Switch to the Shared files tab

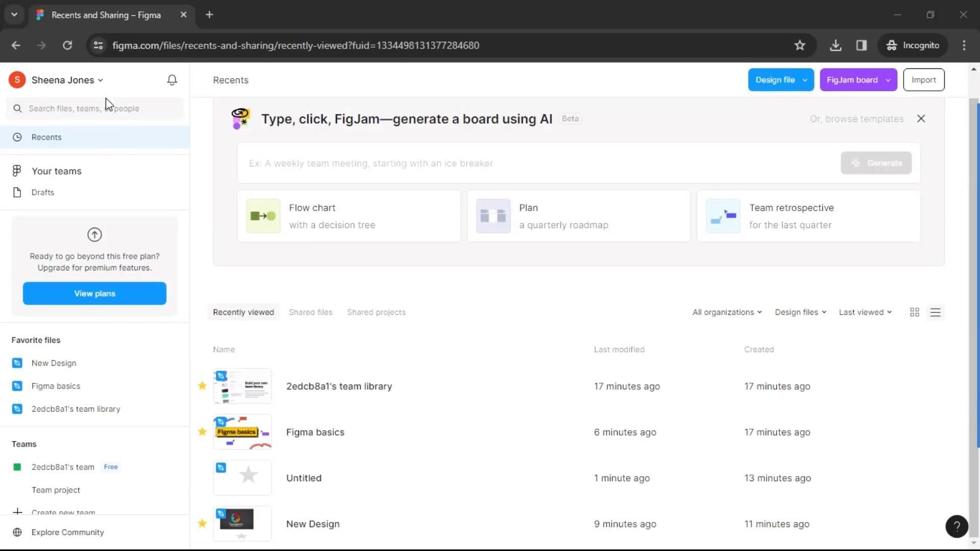pos(310,312)
